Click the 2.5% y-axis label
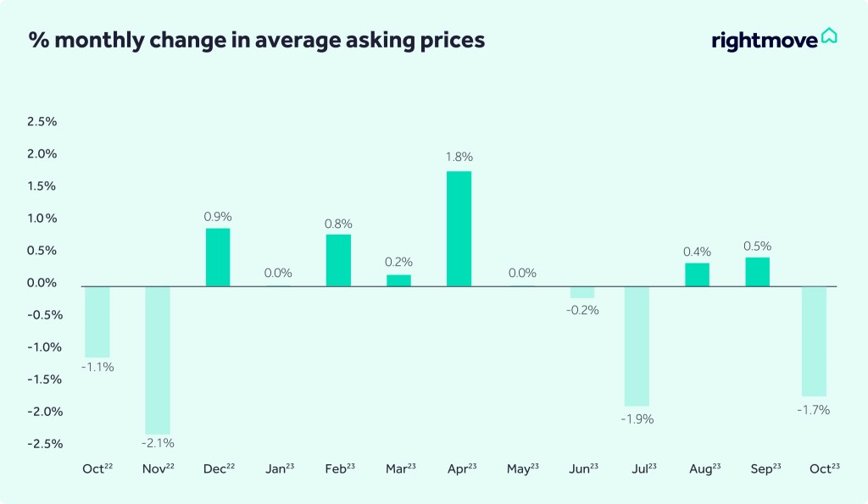This screenshot has height=504, width=868. [42, 122]
